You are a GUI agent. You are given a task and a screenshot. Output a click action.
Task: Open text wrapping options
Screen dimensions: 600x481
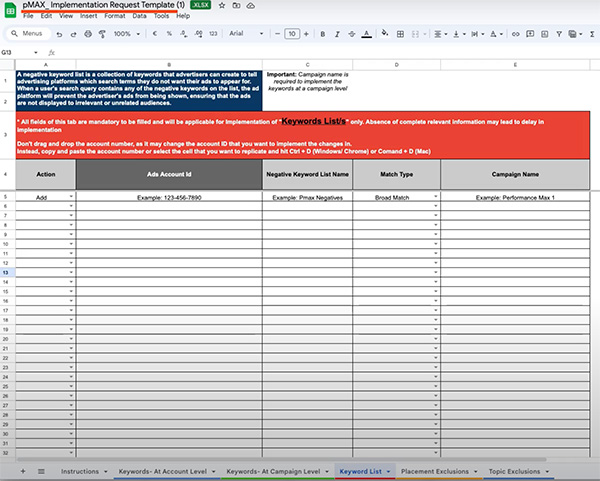coord(477,34)
